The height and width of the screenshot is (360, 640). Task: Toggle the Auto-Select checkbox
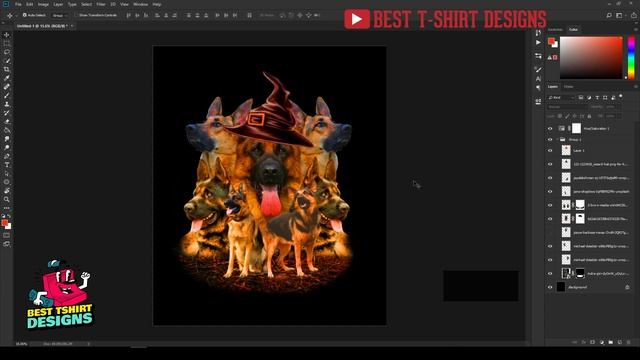pyautogui.click(x=24, y=15)
